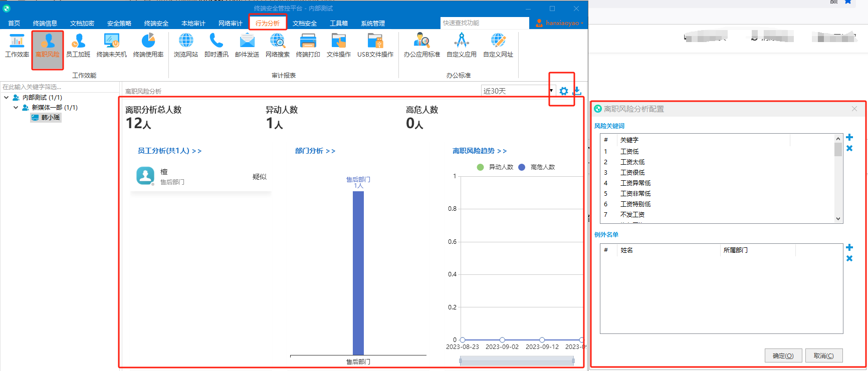Open the 员工分析(共1人) >> link
This screenshot has height=371, width=868.
[169, 151]
